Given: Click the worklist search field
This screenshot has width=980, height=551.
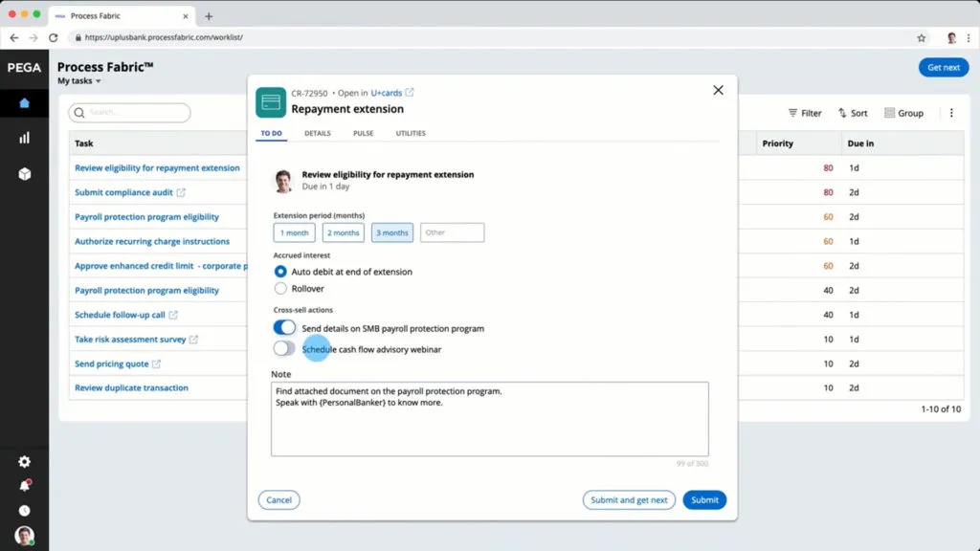Looking at the screenshot, I should point(130,113).
